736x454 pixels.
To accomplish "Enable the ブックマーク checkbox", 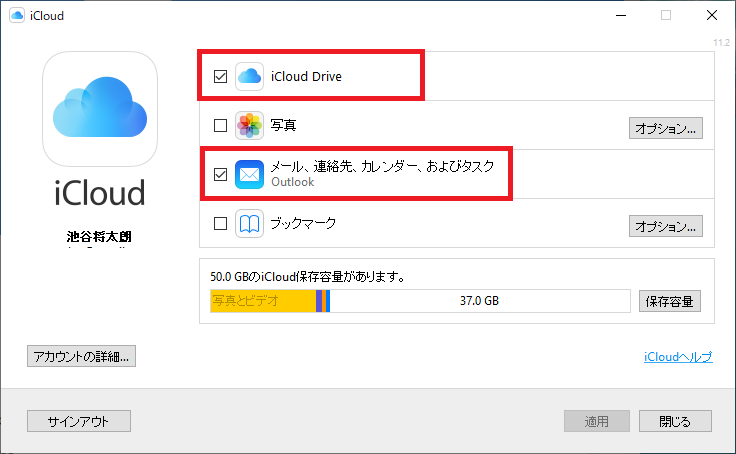I will [220, 223].
